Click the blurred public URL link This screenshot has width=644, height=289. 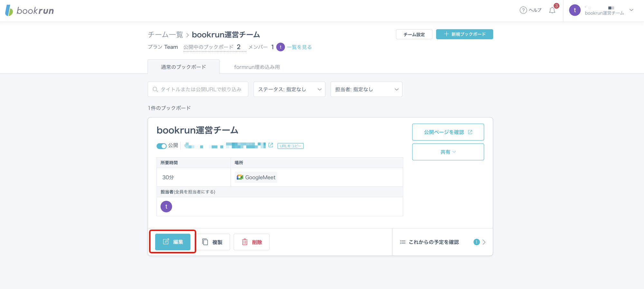(225, 145)
